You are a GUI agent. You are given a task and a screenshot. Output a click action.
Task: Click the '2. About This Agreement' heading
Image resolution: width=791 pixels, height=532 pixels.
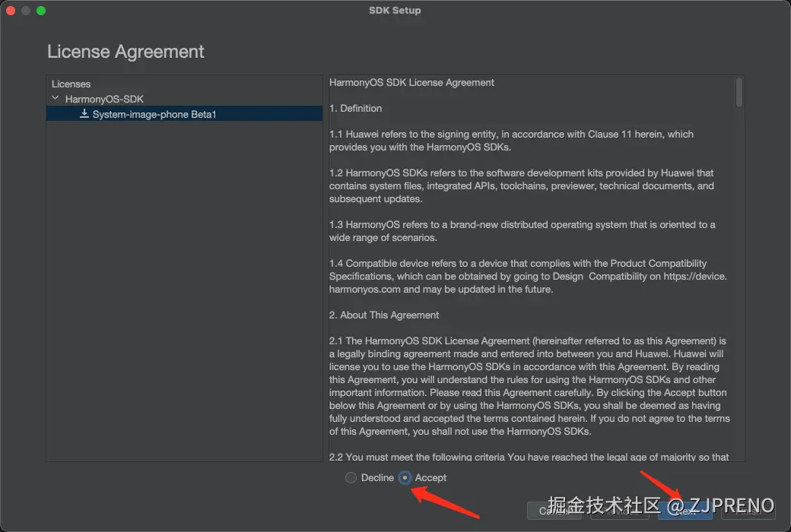pos(384,315)
